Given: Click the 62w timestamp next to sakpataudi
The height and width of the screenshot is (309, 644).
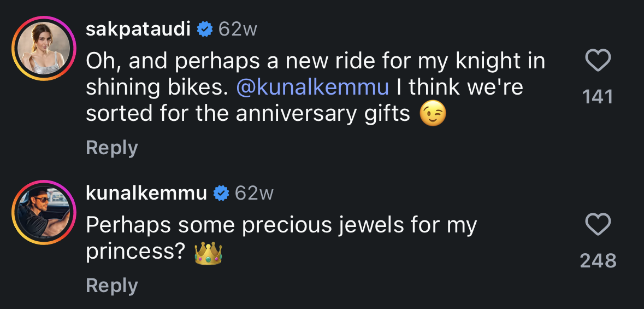Looking at the screenshot, I should (x=238, y=30).
